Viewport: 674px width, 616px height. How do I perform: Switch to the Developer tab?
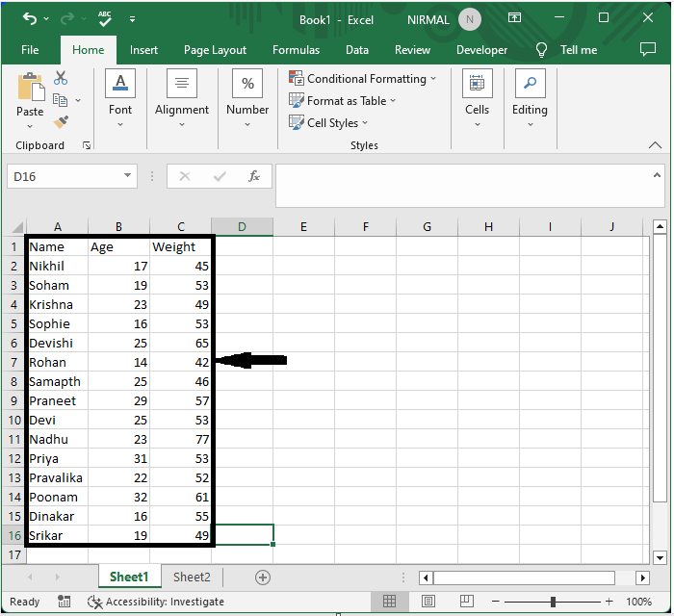click(x=481, y=50)
